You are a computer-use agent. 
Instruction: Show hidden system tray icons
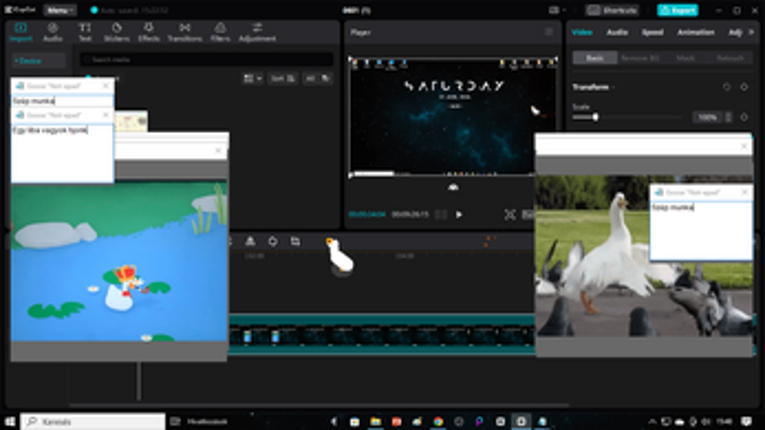click(652, 422)
